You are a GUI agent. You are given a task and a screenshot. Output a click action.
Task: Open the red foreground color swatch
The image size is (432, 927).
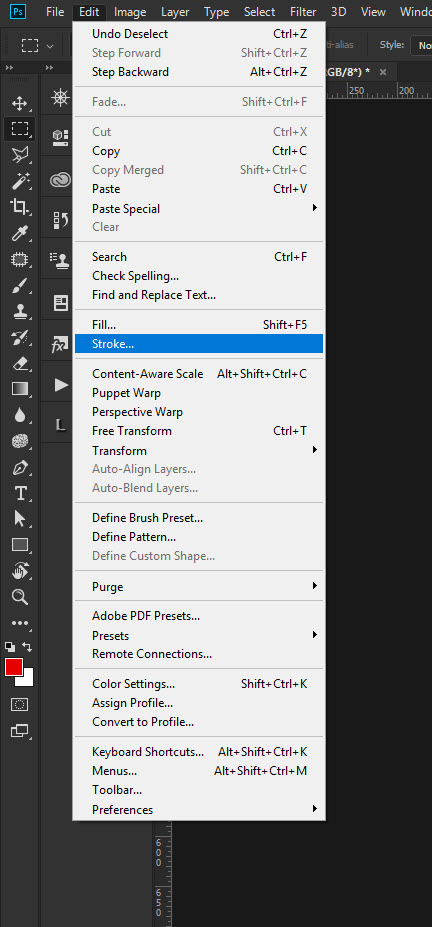click(14, 667)
